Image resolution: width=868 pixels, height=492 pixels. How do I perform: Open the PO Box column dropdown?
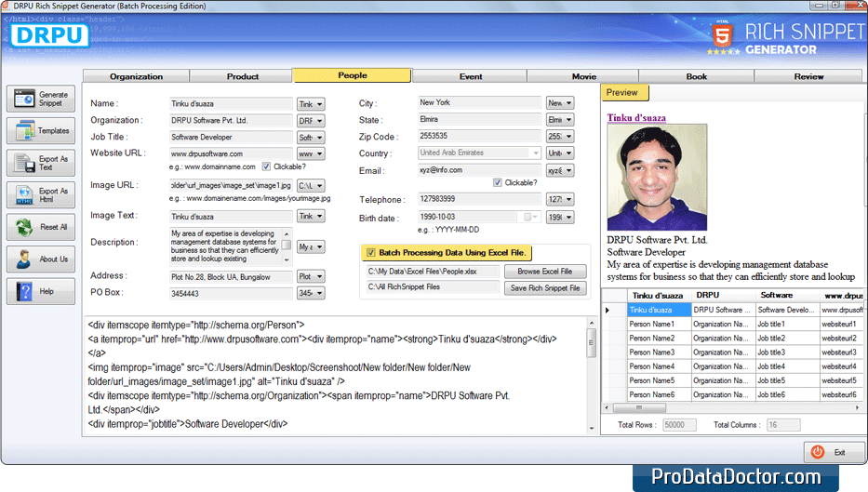(311, 293)
